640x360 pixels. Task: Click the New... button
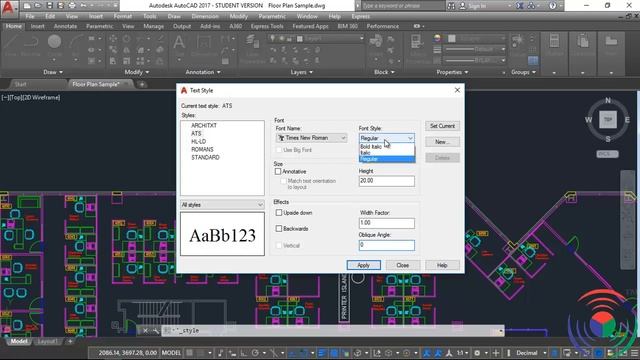coord(442,142)
